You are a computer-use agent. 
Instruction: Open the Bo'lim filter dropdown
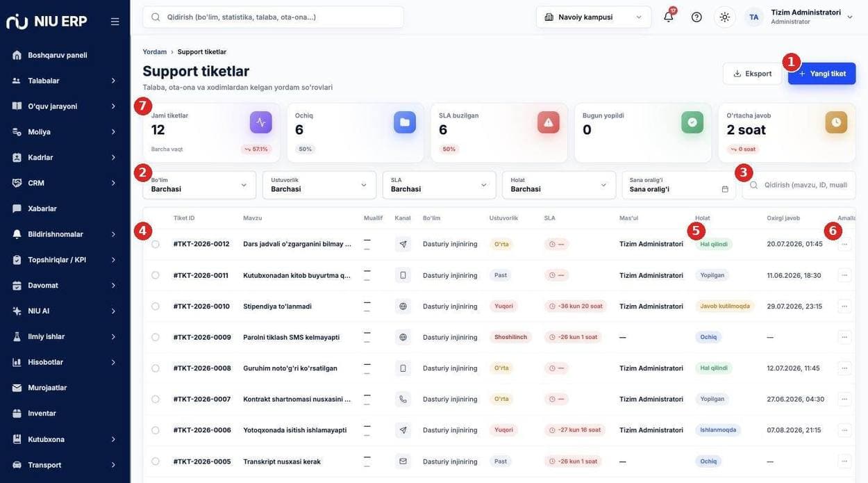(199, 185)
